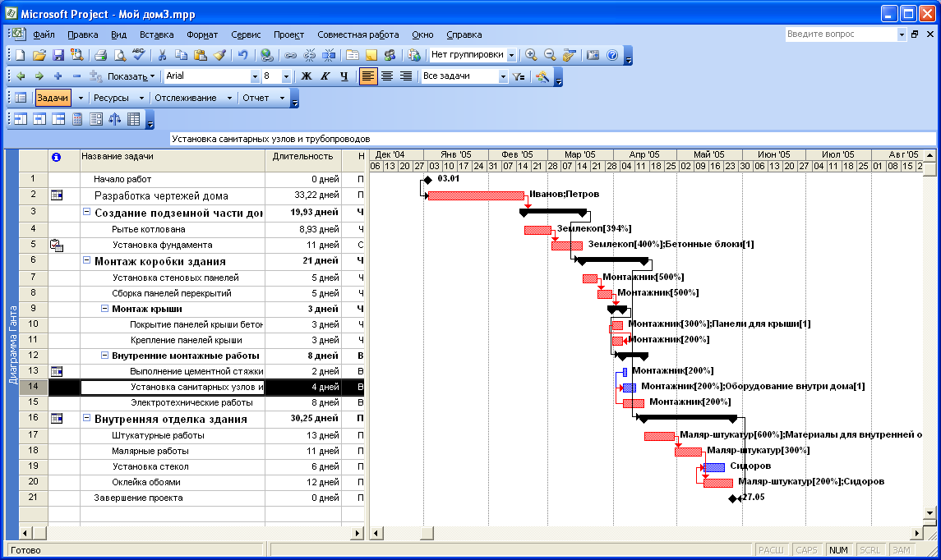Enable left text alignment

(x=368, y=76)
